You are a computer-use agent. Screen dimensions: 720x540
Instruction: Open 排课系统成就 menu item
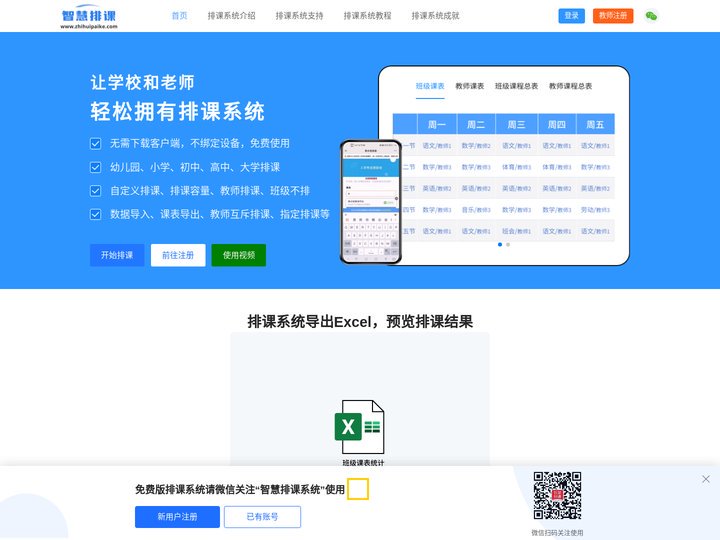pyautogui.click(x=435, y=16)
